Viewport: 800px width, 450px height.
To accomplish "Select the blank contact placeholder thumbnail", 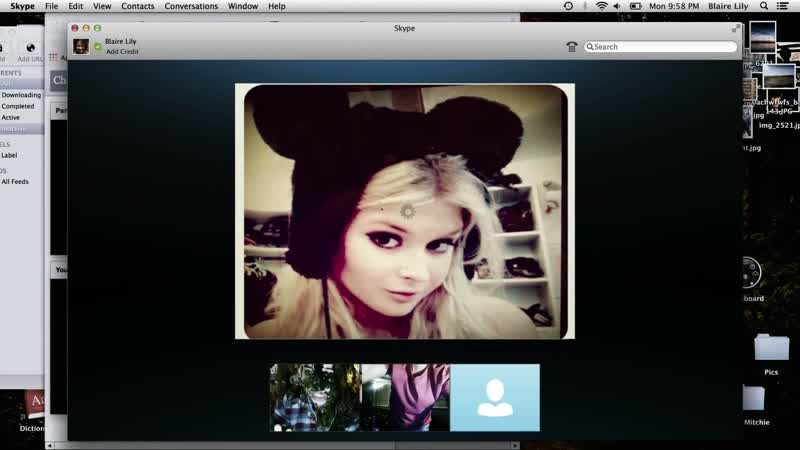I will click(495, 397).
